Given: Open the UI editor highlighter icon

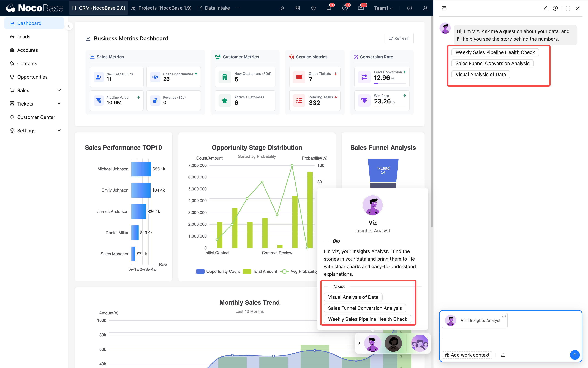Looking at the screenshot, I should (x=282, y=8).
